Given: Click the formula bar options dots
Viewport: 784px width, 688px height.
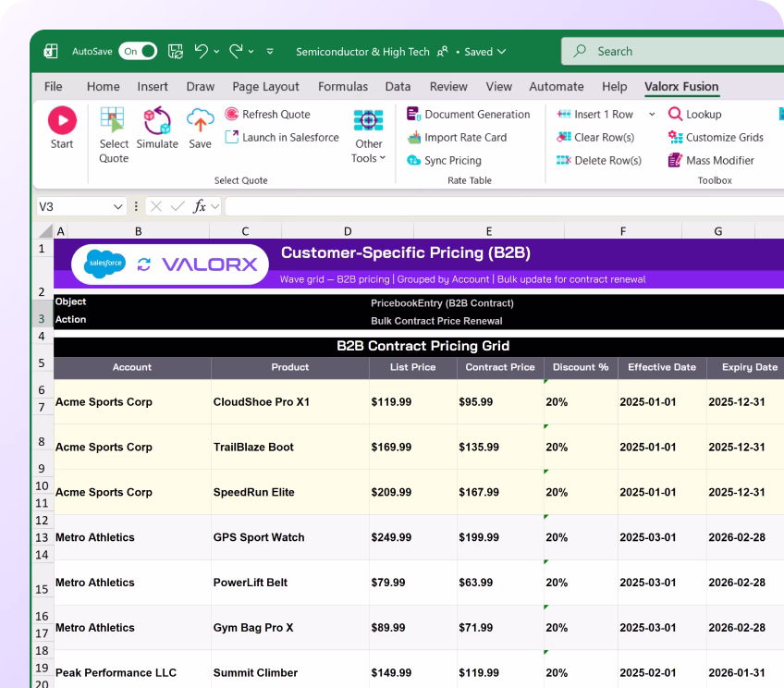Looking at the screenshot, I should [136, 206].
